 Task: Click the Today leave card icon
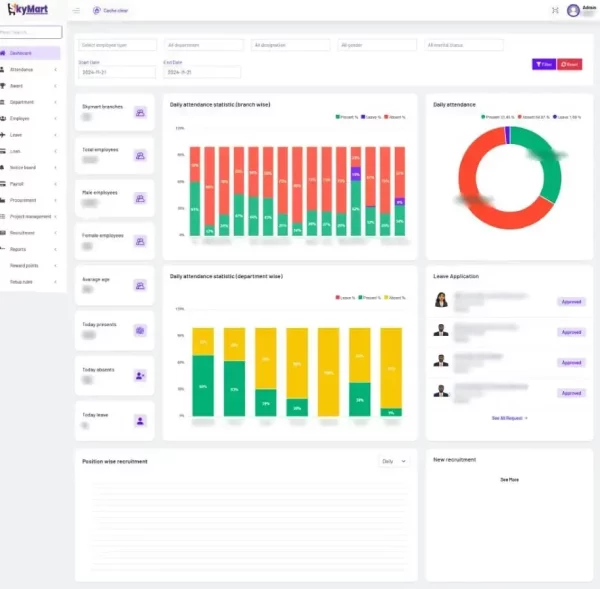140,421
